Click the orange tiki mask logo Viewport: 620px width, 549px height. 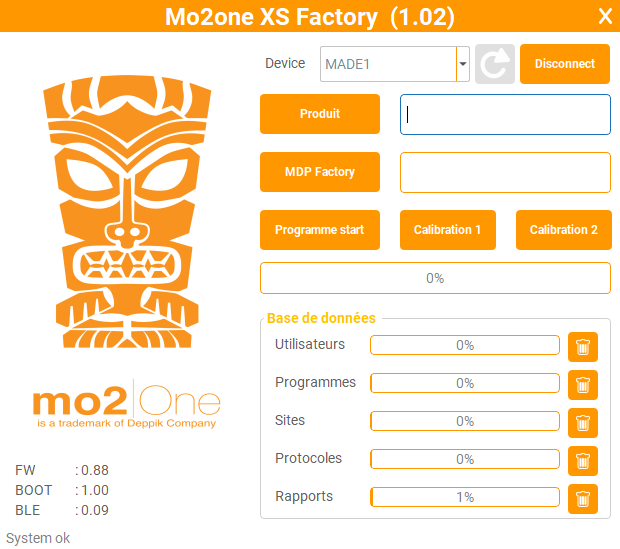pyautogui.click(x=127, y=212)
